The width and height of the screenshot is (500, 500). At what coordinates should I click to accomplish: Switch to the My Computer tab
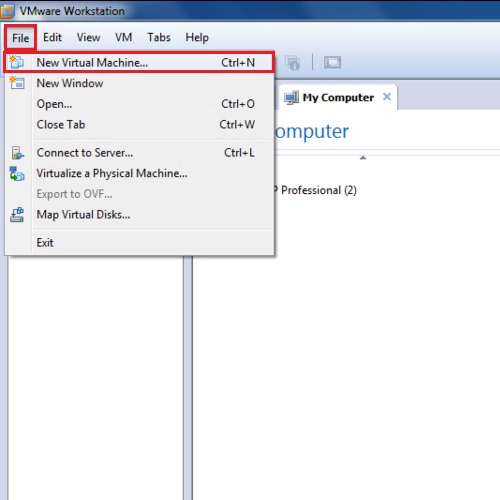[338, 97]
